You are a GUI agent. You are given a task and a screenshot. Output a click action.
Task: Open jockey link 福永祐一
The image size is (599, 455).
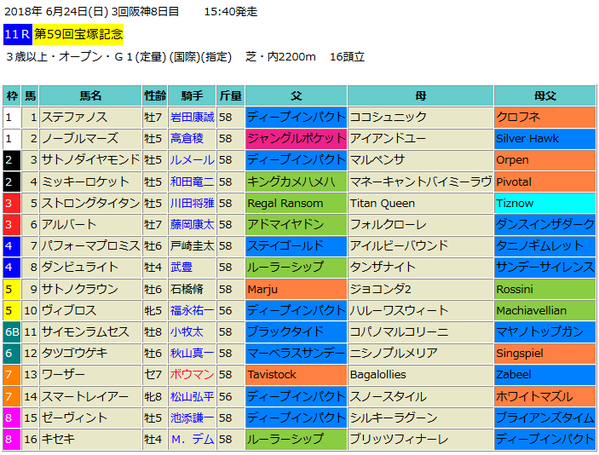coord(192,311)
